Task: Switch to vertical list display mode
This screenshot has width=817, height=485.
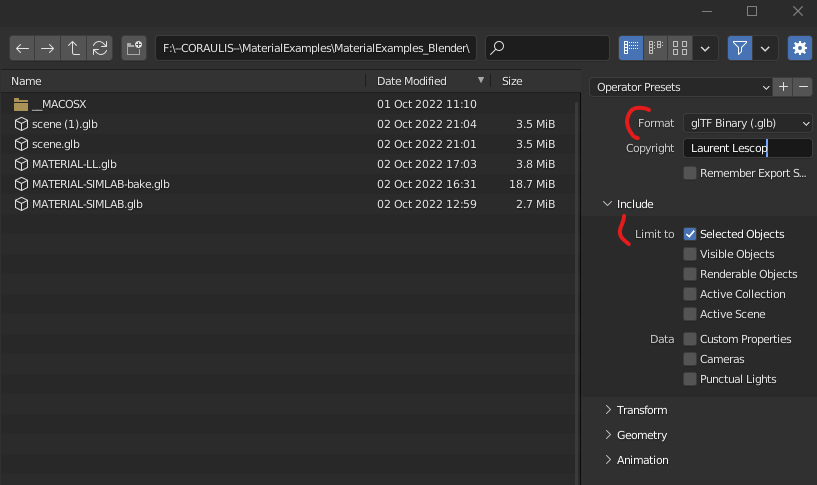Action: point(630,48)
